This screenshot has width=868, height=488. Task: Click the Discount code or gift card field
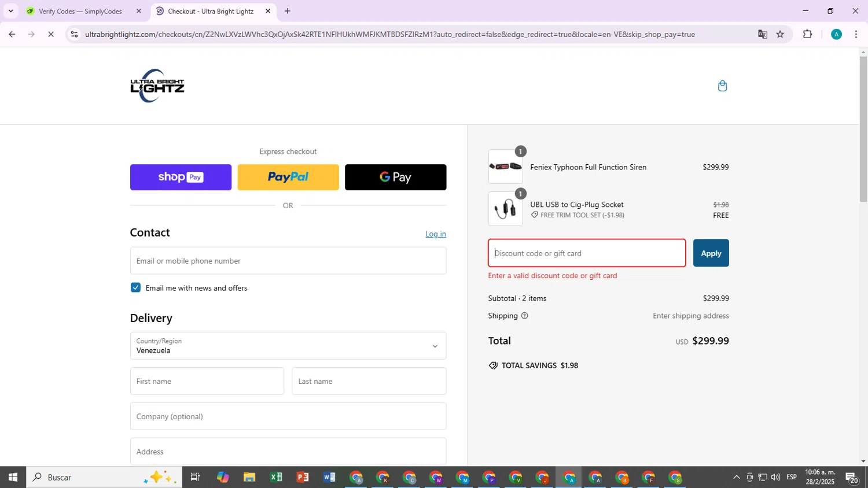click(x=587, y=253)
